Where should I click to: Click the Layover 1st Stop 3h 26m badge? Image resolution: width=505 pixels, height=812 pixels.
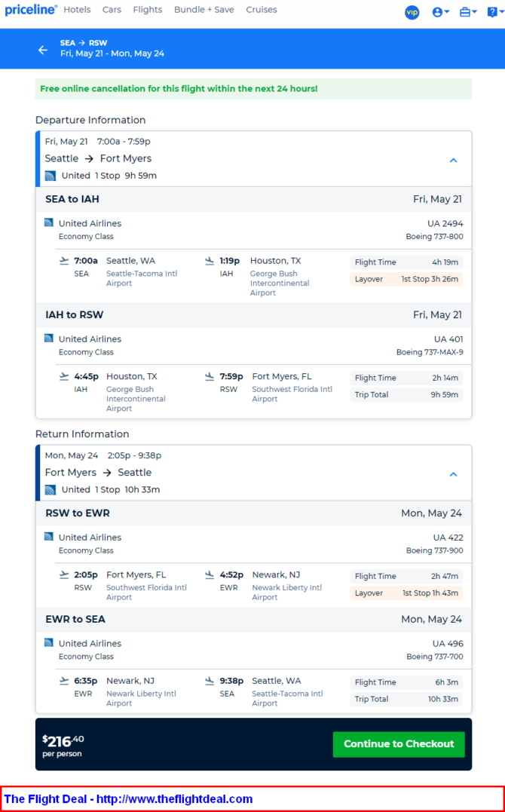click(x=406, y=279)
